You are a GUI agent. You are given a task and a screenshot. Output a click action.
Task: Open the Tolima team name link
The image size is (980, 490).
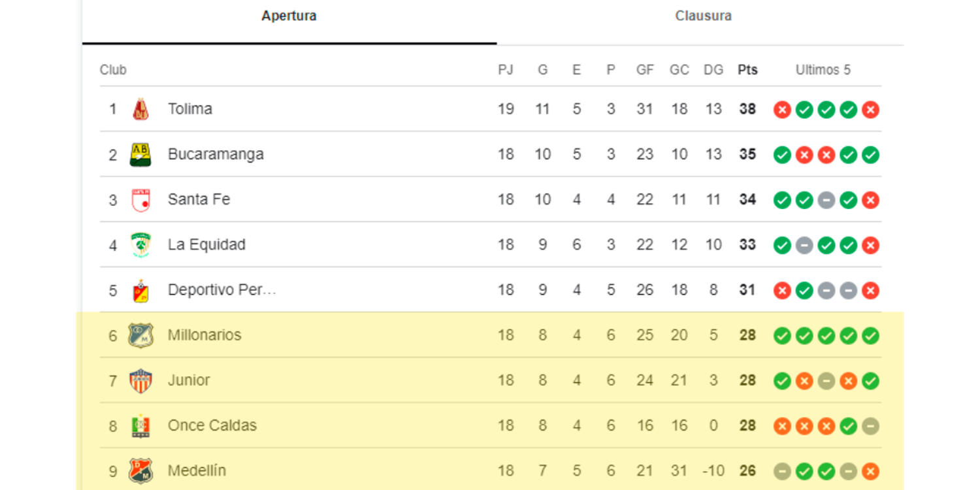190,109
